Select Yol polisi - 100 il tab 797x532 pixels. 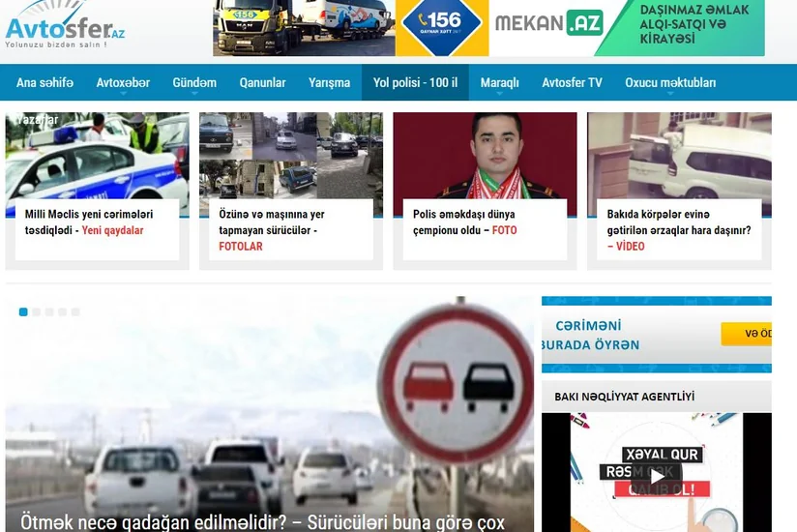pyautogui.click(x=415, y=82)
